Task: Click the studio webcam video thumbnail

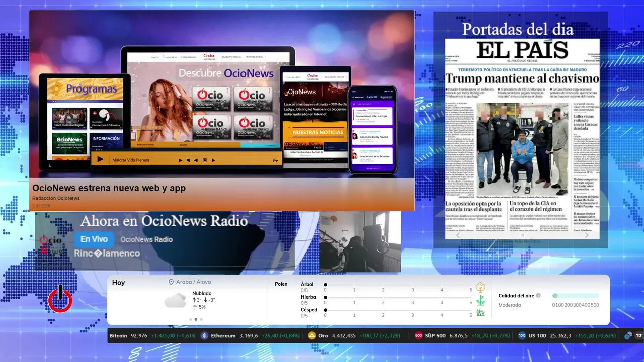Action: point(360,242)
